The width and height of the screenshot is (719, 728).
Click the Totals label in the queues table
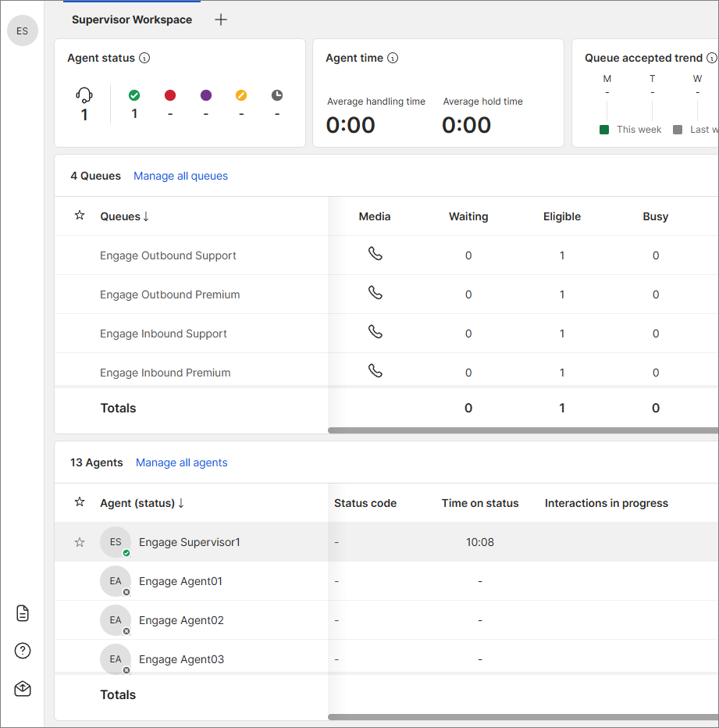(119, 408)
